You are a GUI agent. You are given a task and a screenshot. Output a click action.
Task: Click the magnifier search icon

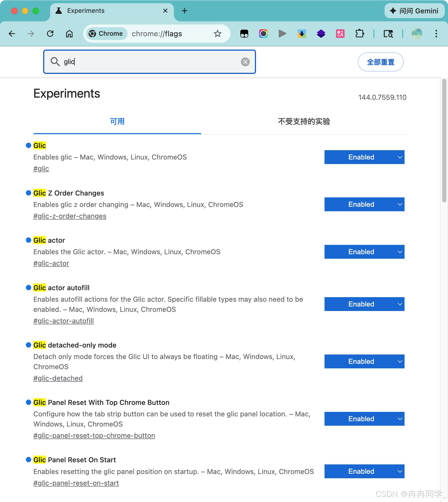coord(55,62)
